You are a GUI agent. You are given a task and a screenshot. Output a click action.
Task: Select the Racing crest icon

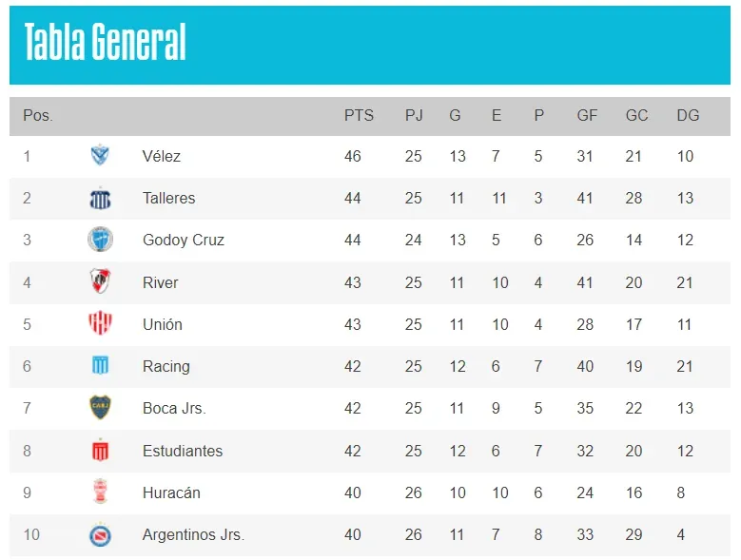point(100,366)
